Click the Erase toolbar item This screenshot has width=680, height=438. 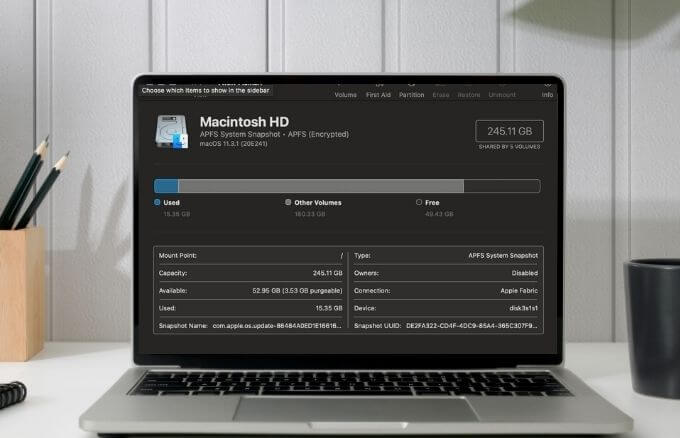coord(441,94)
